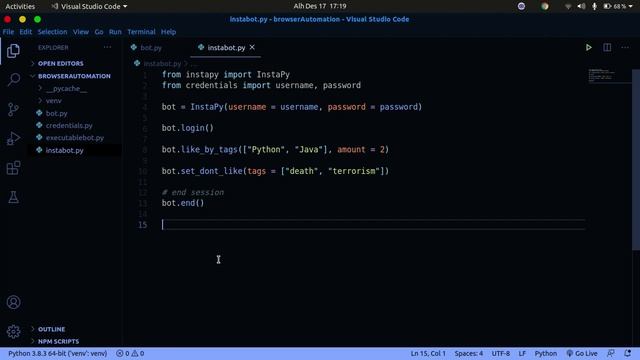The height and width of the screenshot is (360, 640).
Task: Open the Go menu
Action: point(99,32)
